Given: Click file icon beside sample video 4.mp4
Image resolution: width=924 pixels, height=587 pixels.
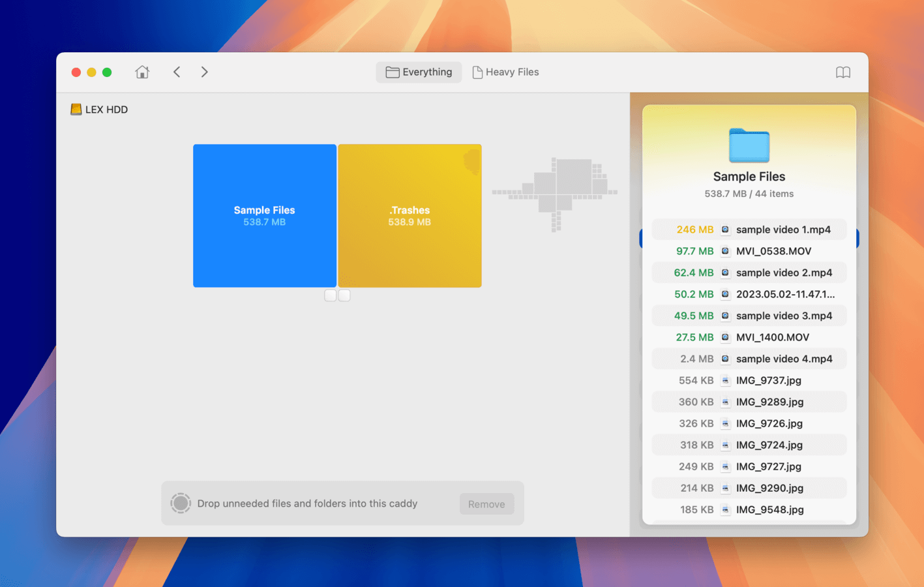Looking at the screenshot, I should coord(725,359).
